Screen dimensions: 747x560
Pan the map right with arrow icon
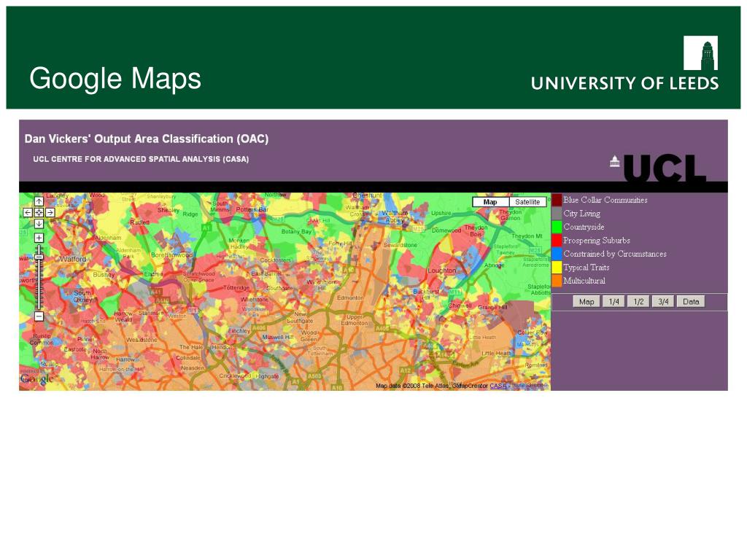click(50, 213)
